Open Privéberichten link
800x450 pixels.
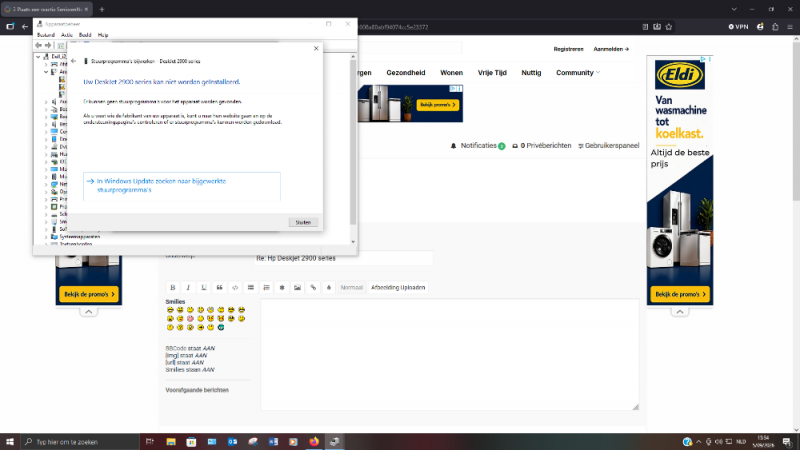(542, 145)
